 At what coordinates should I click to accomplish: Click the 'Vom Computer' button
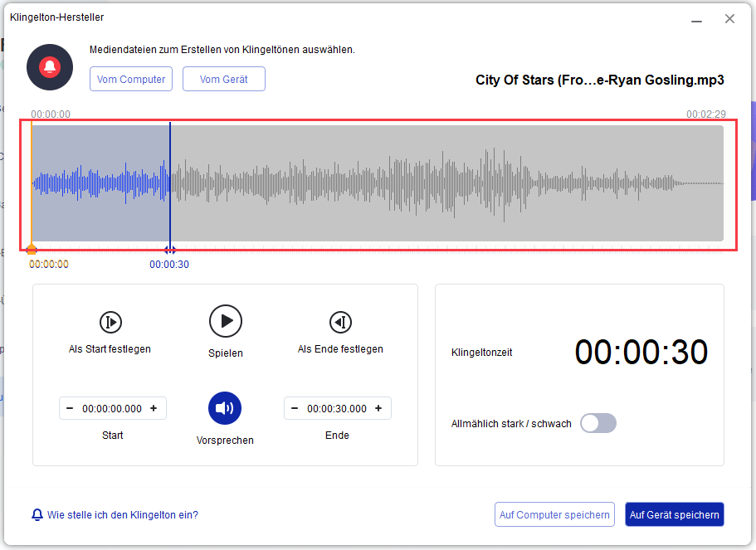pyautogui.click(x=131, y=79)
